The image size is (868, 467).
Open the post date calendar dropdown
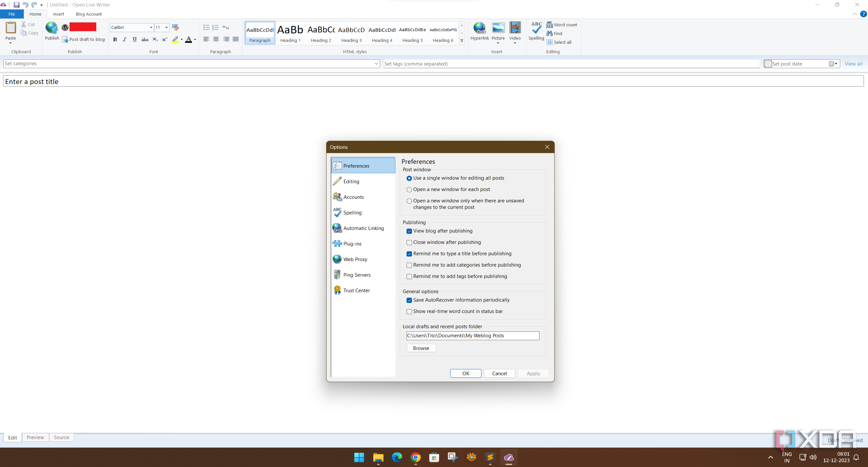[x=833, y=64]
